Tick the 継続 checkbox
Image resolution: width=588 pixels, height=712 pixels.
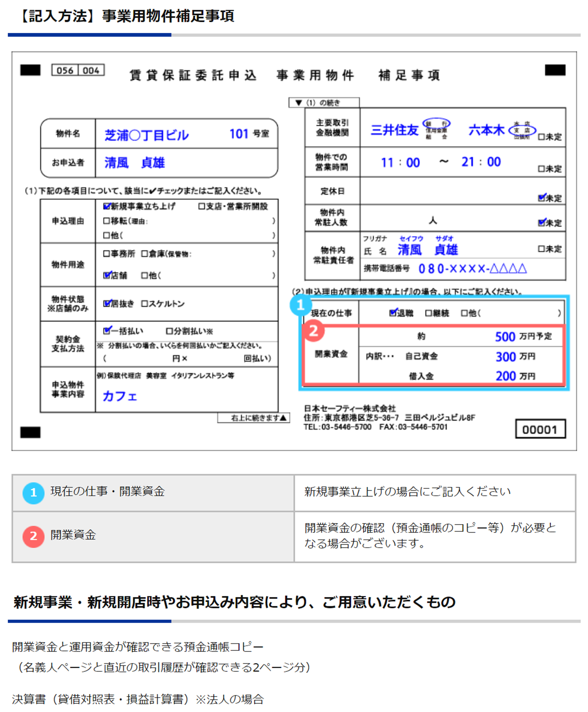(428, 313)
